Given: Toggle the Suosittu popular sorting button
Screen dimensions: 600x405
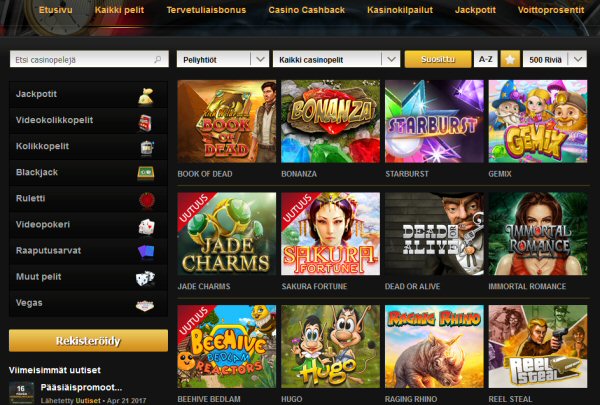Looking at the screenshot, I should pyautogui.click(x=438, y=59).
